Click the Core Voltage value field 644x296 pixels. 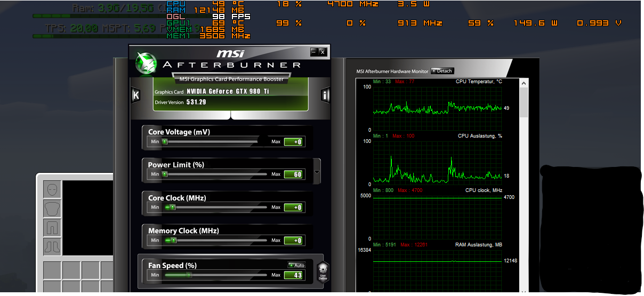[294, 142]
